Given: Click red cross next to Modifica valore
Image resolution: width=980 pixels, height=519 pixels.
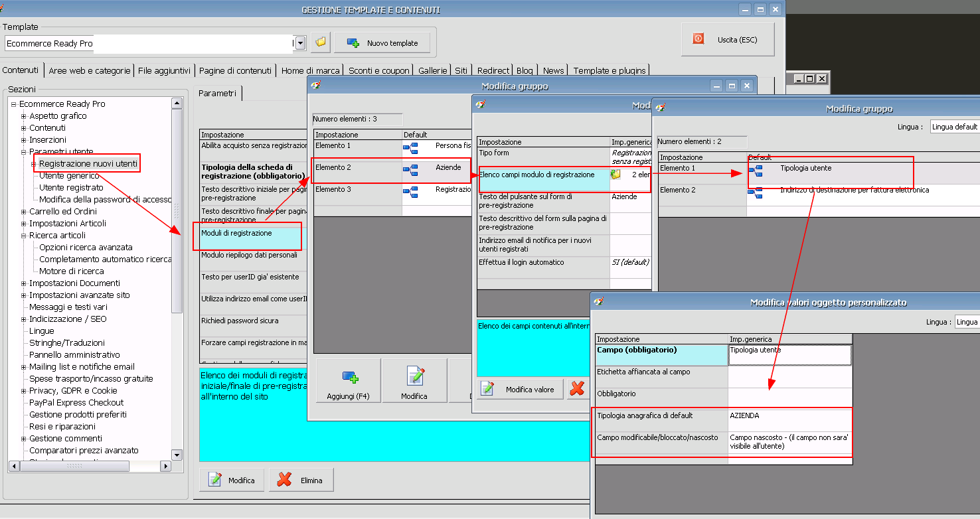Looking at the screenshot, I should point(578,390).
